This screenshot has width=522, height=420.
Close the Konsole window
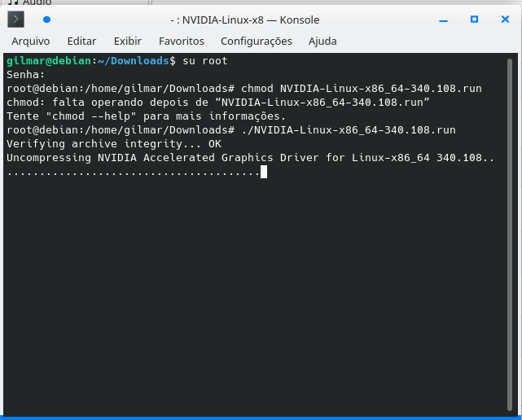[505, 20]
